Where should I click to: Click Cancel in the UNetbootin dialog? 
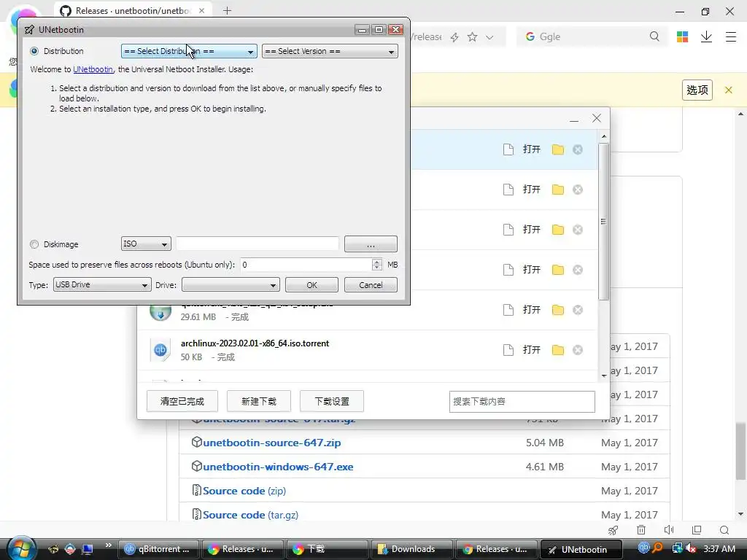point(371,285)
